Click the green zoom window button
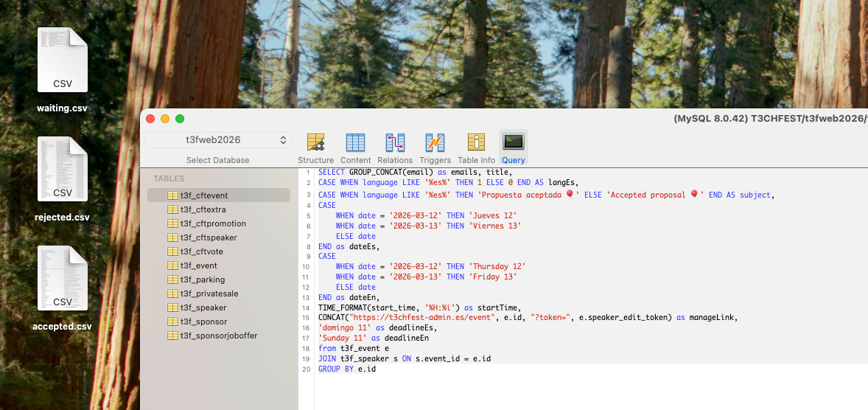Image resolution: width=868 pixels, height=410 pixels. click(180, 119)
